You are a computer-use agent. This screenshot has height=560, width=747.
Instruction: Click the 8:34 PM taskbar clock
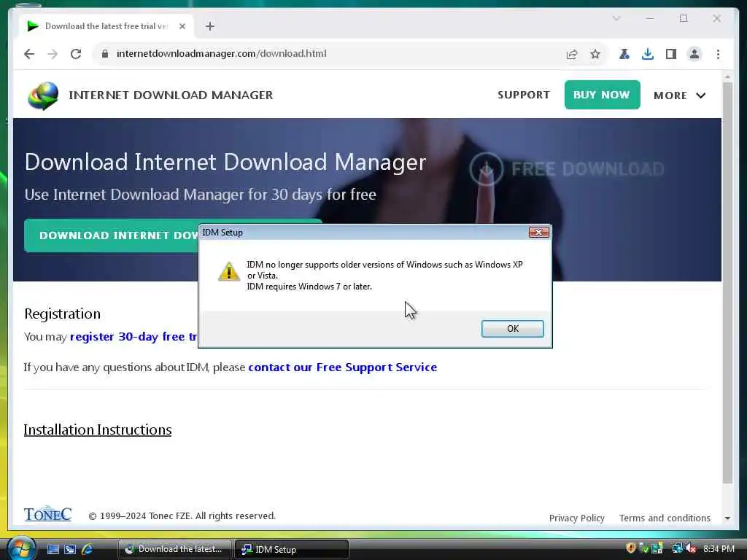click(x=719, y=549)
